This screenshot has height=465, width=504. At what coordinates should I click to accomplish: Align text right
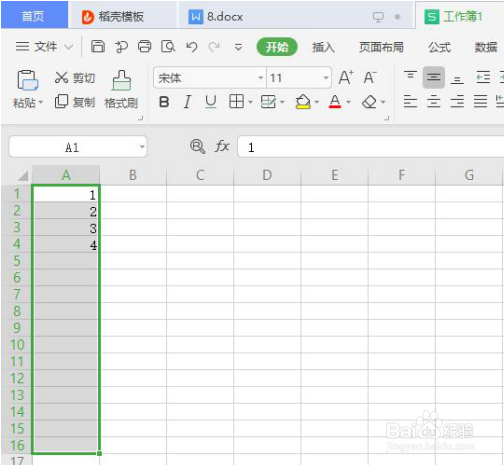(x=457, y=101)
